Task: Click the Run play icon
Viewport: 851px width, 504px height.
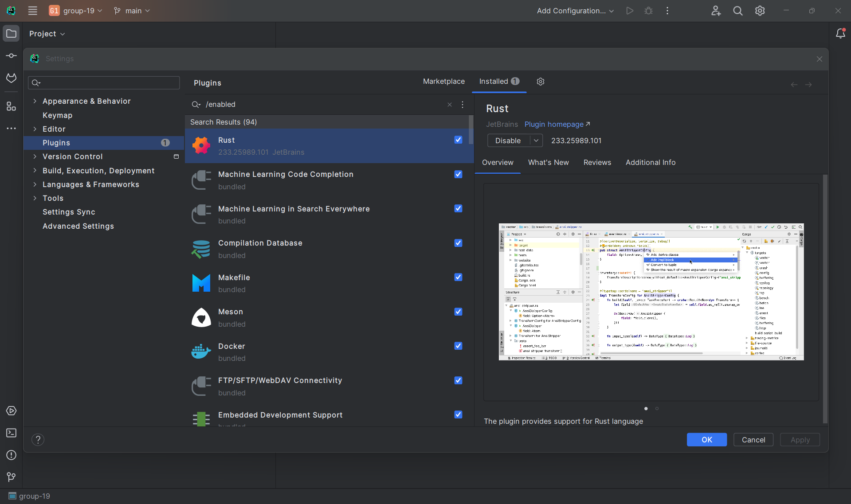Action: click(630, 11)
